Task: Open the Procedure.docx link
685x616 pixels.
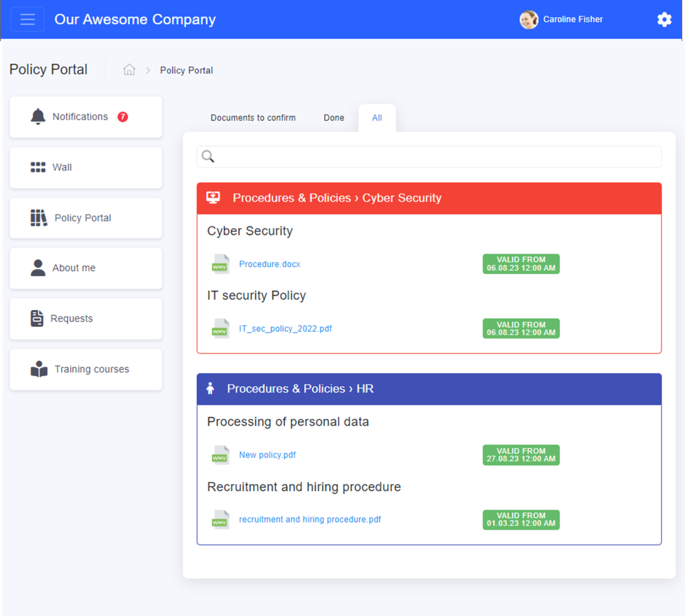Action: click(x=269, y=264)
